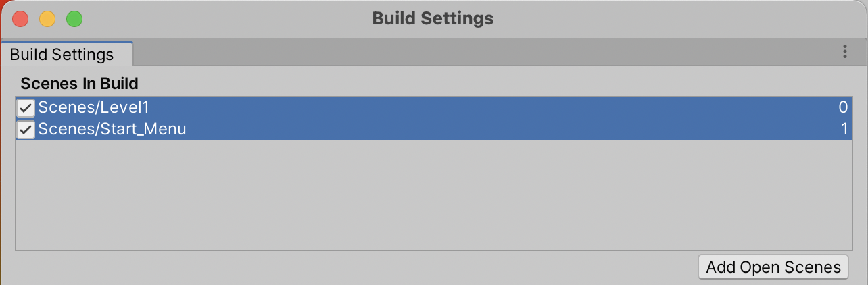
Task: Click the Build Settings window title text
Action: tap(433, 18)
